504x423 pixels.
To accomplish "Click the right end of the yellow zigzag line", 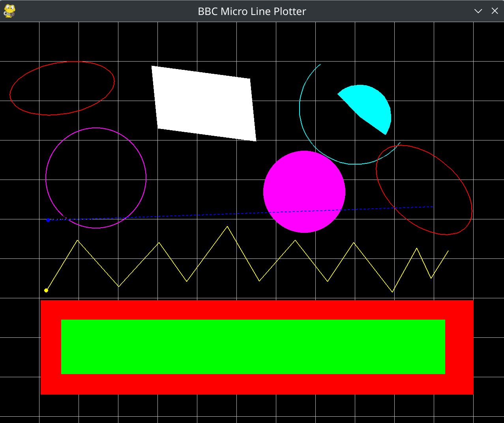I will tap(448, 251).
